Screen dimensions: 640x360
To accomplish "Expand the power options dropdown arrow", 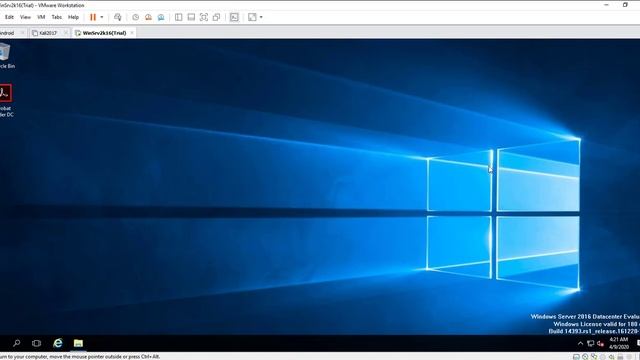I will (102, 17).
